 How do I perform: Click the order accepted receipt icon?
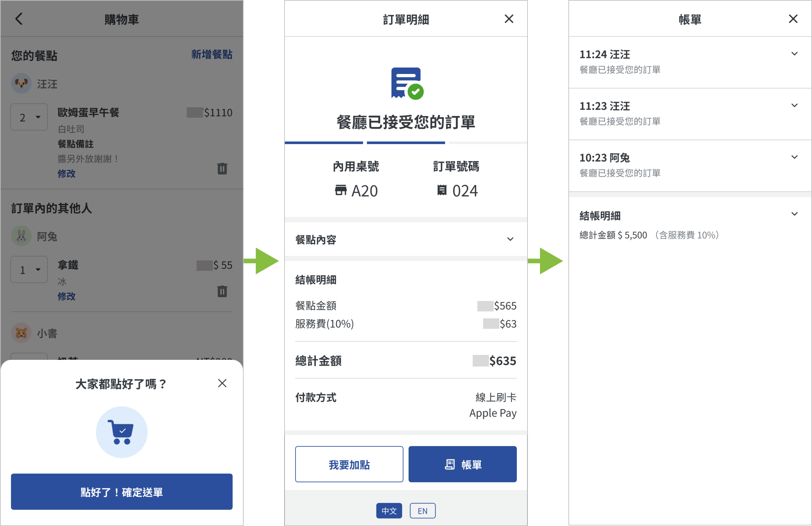click(406, 83)
